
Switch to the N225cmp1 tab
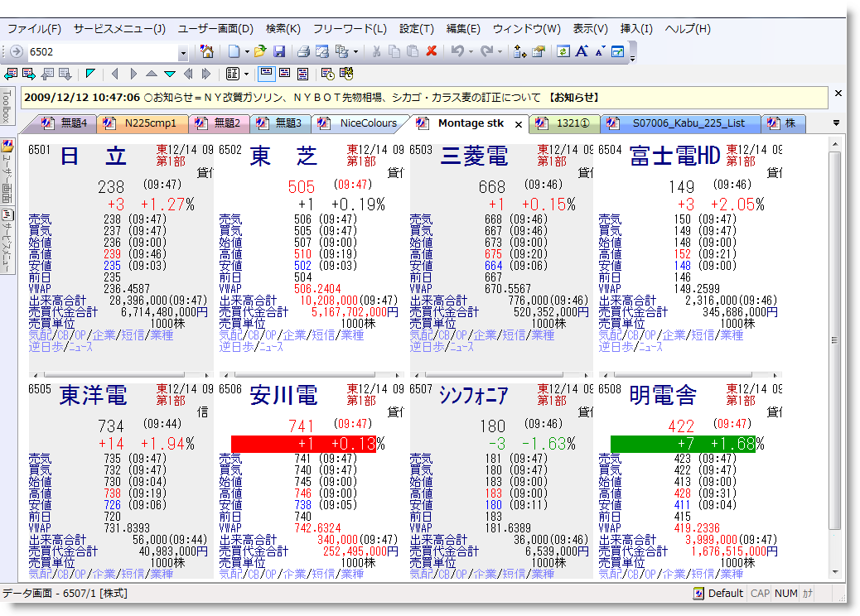click(143, 123)
